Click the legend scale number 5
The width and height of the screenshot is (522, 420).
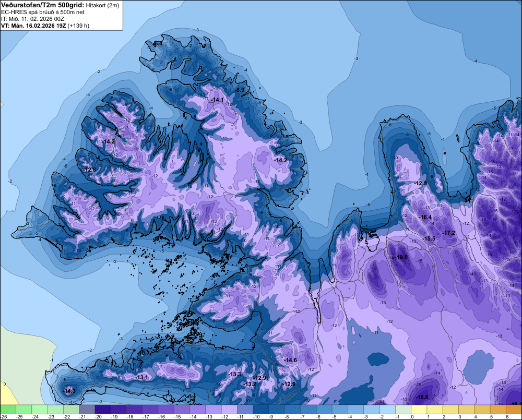coord(491,417)
